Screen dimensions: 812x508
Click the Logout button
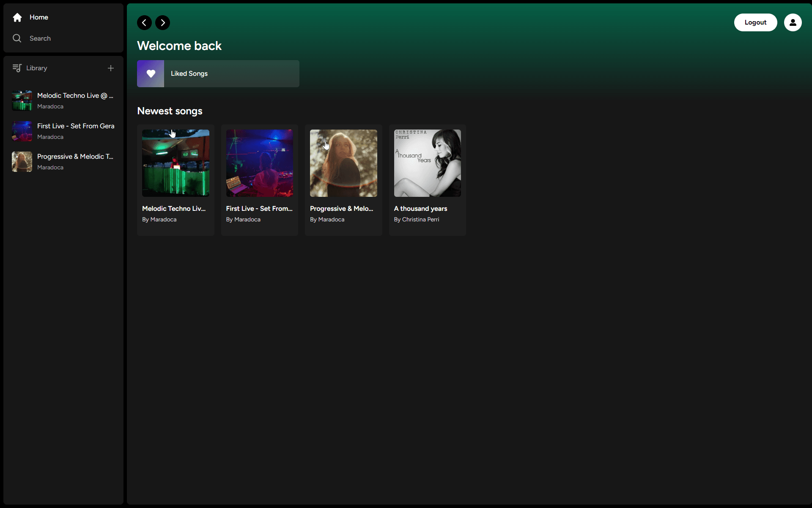(755, 22)
